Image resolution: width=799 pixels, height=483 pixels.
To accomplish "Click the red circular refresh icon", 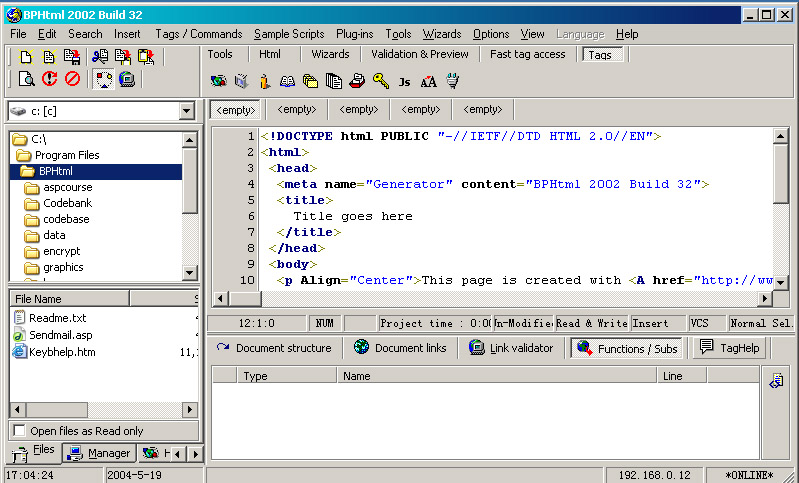I will (x=49, y=79).
